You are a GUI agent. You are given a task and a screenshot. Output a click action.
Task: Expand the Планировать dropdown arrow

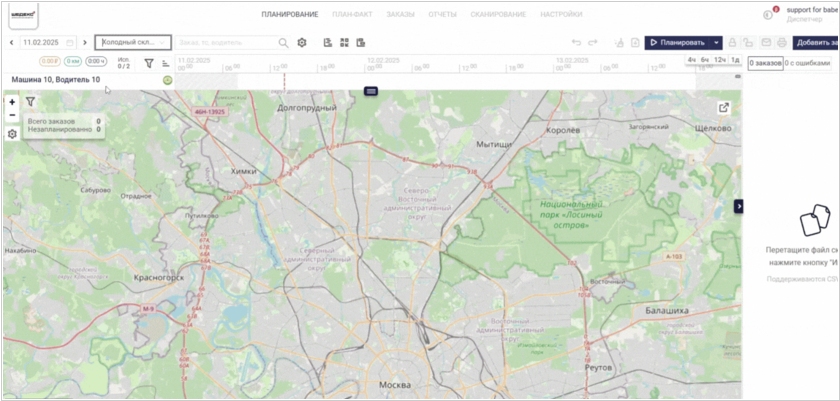(717, 43)
